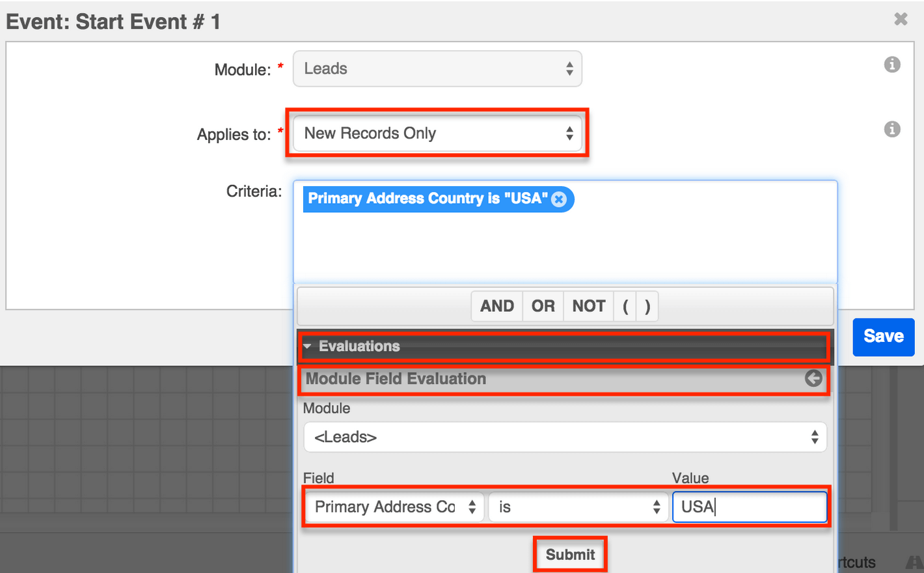Image resolution: width=924 pixels, height=573 pixels.
Task: Save the start event settings
Action: click(x=884, y=337)
